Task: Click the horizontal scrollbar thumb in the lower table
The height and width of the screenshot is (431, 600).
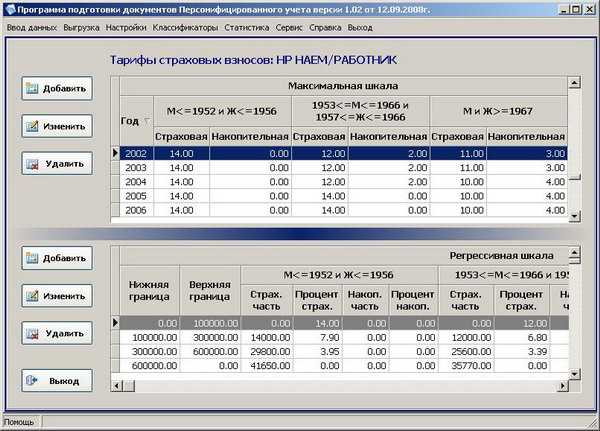Action: [x=129, y=386]
